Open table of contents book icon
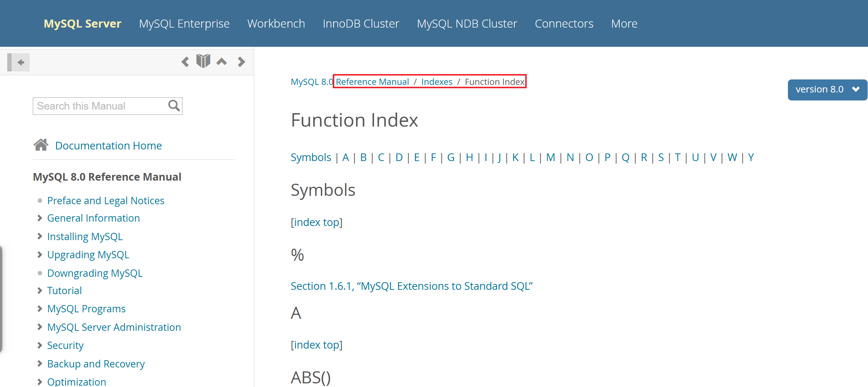The height and width of the screenshot is (387, 868). click(203, 61)
